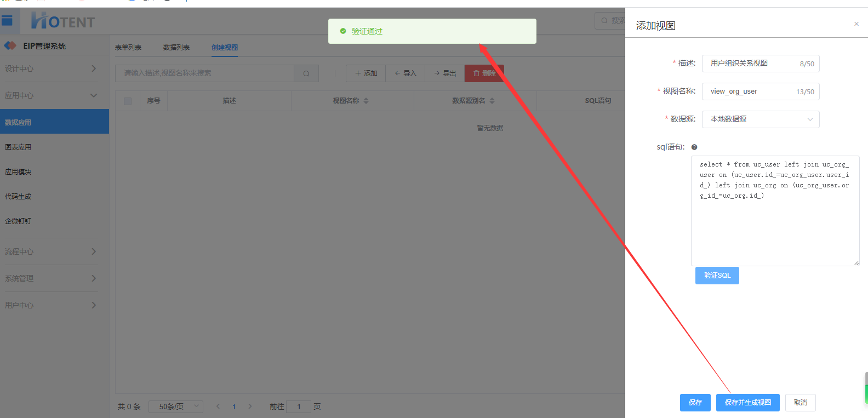
Task: Go to previous page arrow
Action: [218, 406]
